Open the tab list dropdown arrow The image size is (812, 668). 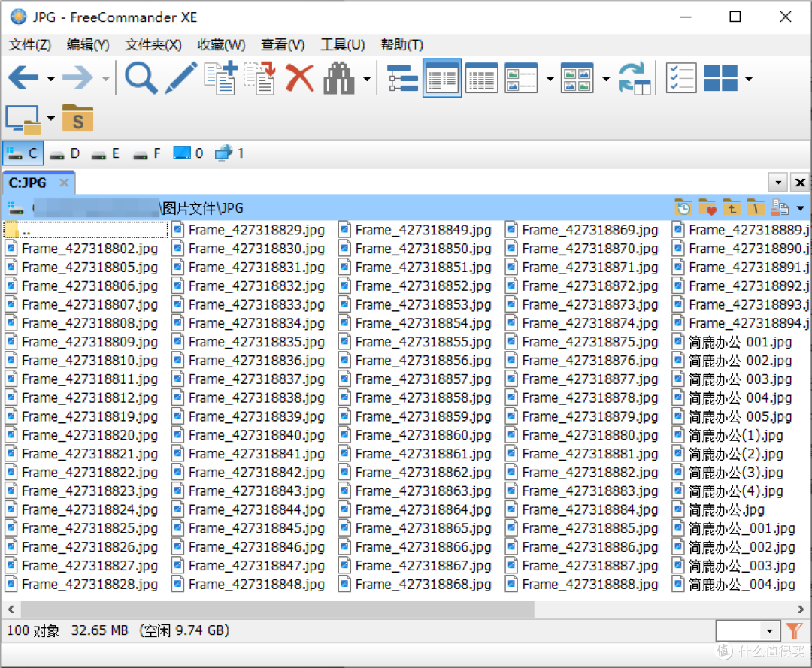click(778, 183)
